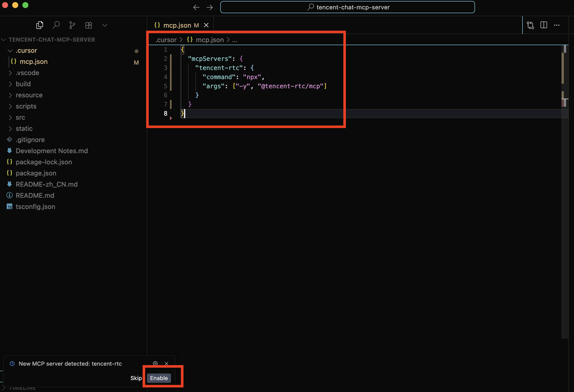Click the tencent-chat-mcp-server search box
This screenshot has width=574, height=392.
coord(347,7)
